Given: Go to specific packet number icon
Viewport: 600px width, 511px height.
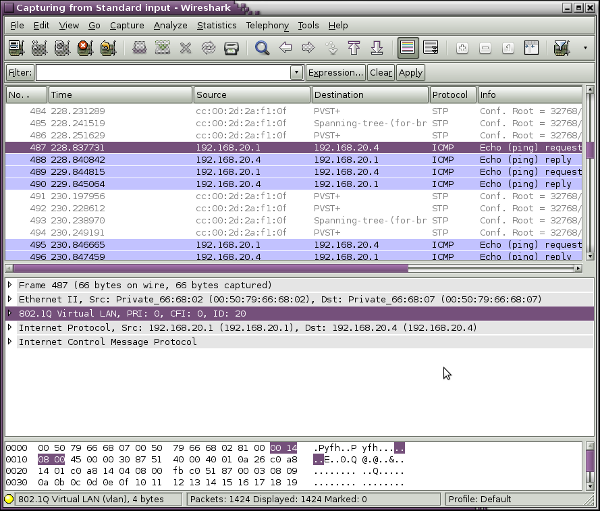Looking at the screenshot, I should [331, 48].
